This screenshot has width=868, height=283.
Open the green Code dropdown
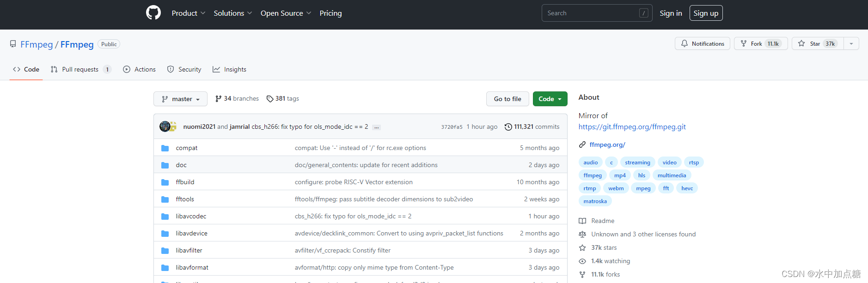point(550,99)
